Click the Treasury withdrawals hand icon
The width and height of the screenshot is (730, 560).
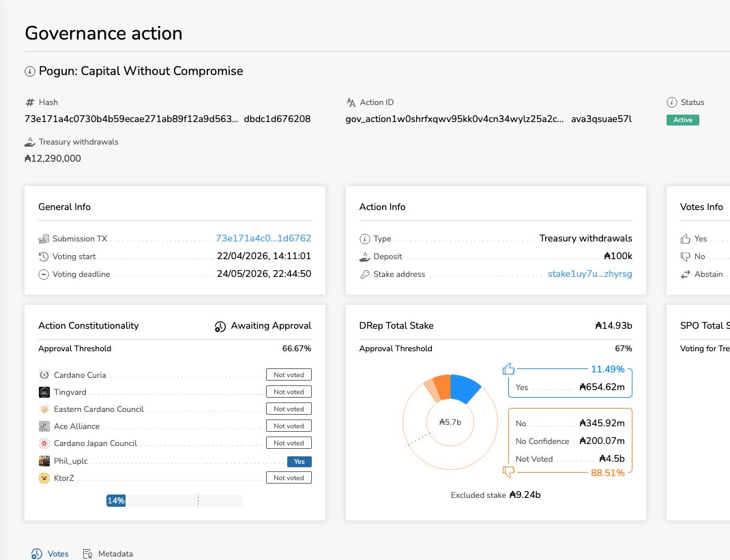[x=30, y=142]
